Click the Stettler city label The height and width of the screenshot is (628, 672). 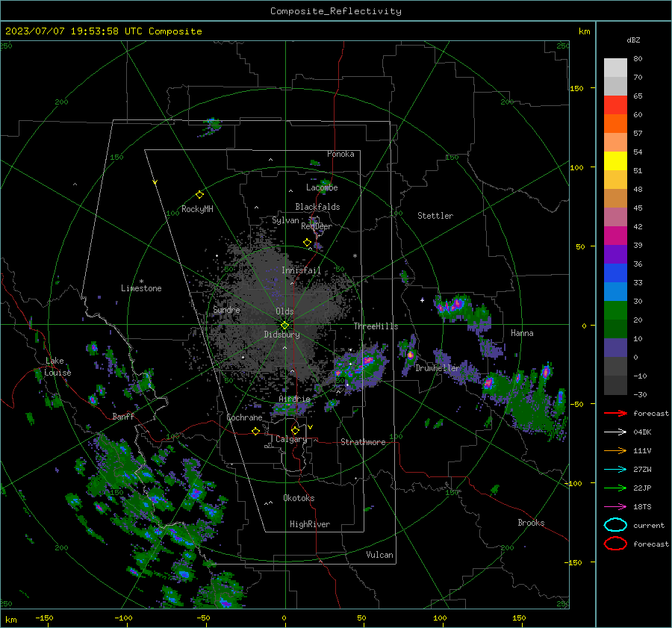click(x=435, y=216)
